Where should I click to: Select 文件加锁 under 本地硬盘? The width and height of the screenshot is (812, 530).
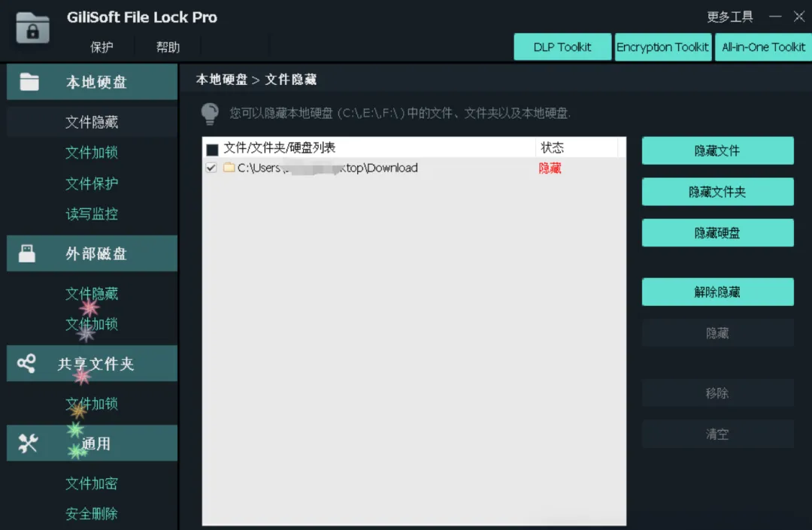click(92, 152)
